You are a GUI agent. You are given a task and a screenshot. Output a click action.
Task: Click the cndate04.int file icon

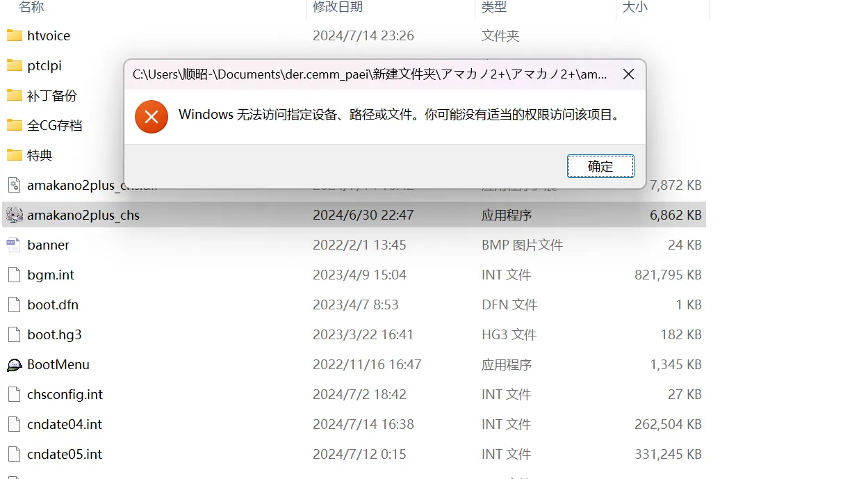(x=15, y=424)
